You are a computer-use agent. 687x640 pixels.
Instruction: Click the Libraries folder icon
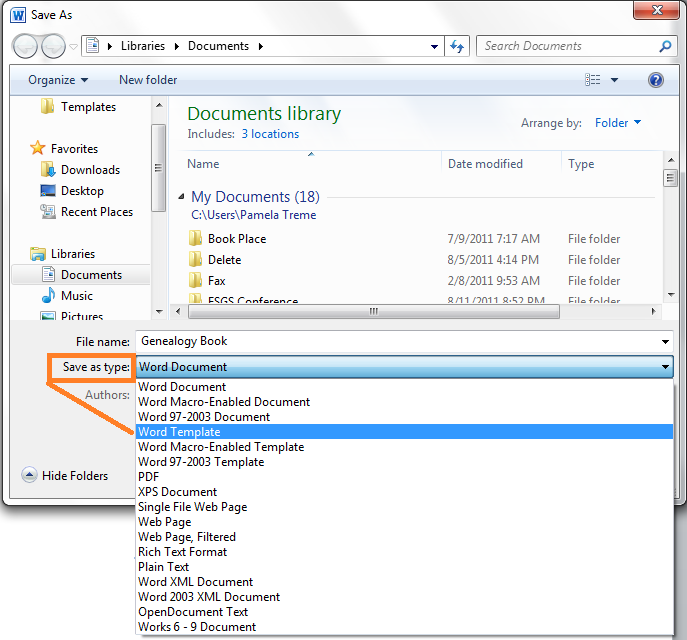click(x=38, y=254)
